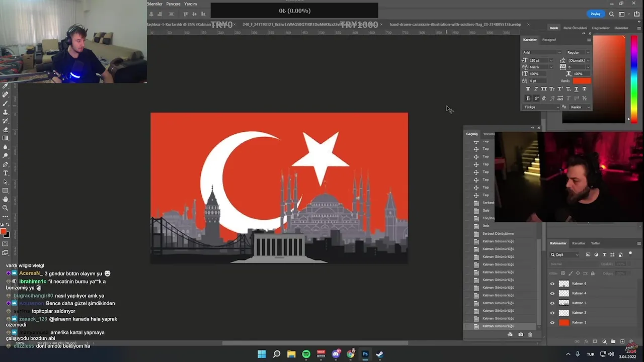Open Spotify from the Windows taskbar
Screen dimensions: 644x362
click(x=306, y=354)
